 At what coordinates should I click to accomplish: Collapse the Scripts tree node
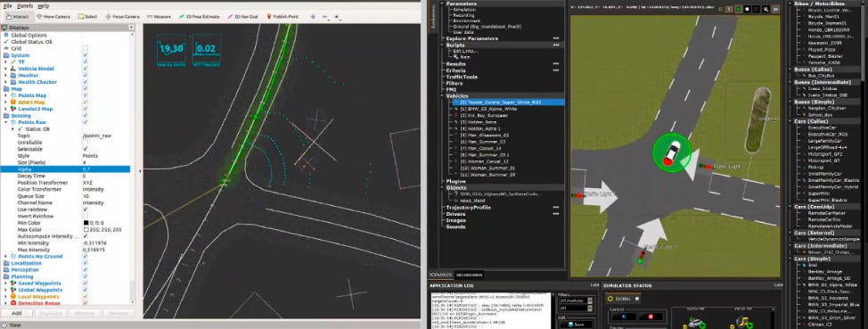pyautogui.click(x=442, y=45)
